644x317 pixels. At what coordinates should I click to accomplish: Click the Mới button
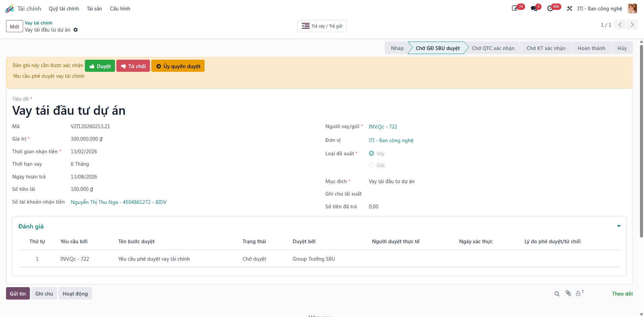click(14, 27)
